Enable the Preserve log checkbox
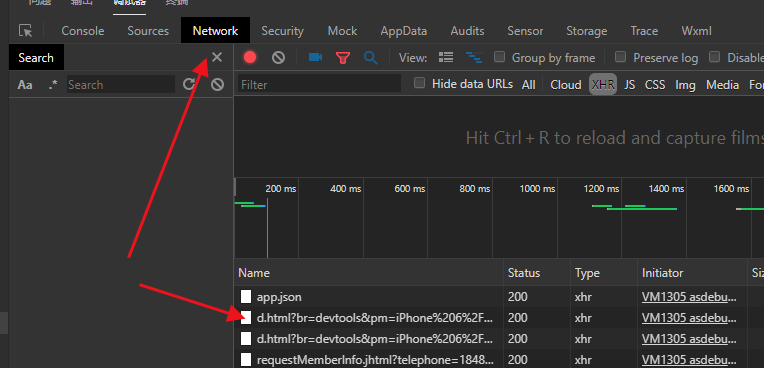This screenshot has width=764, height=368. point(620,57)
